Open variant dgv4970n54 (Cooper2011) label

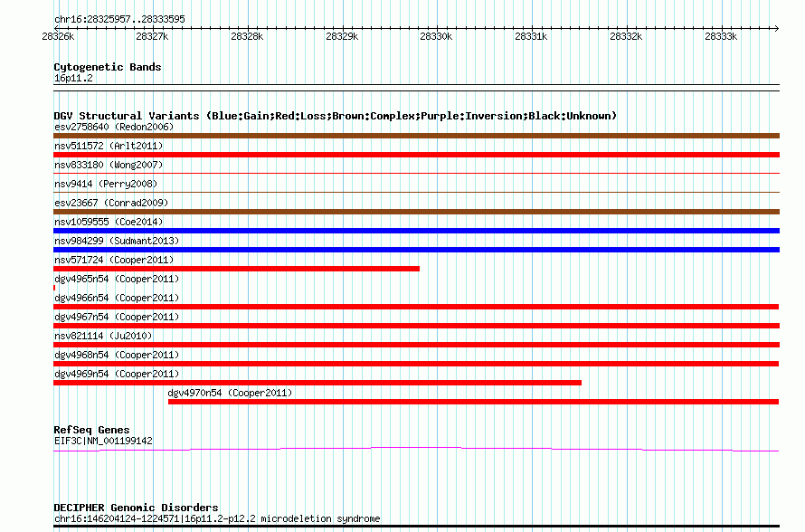pyautogui.click(x=230, y=393)
